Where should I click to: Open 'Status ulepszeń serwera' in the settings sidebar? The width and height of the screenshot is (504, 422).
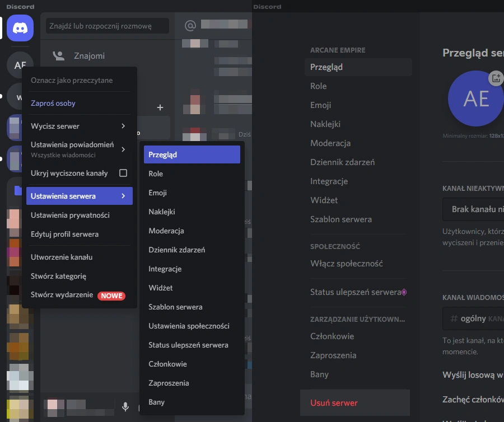click(x=358, y=292)
